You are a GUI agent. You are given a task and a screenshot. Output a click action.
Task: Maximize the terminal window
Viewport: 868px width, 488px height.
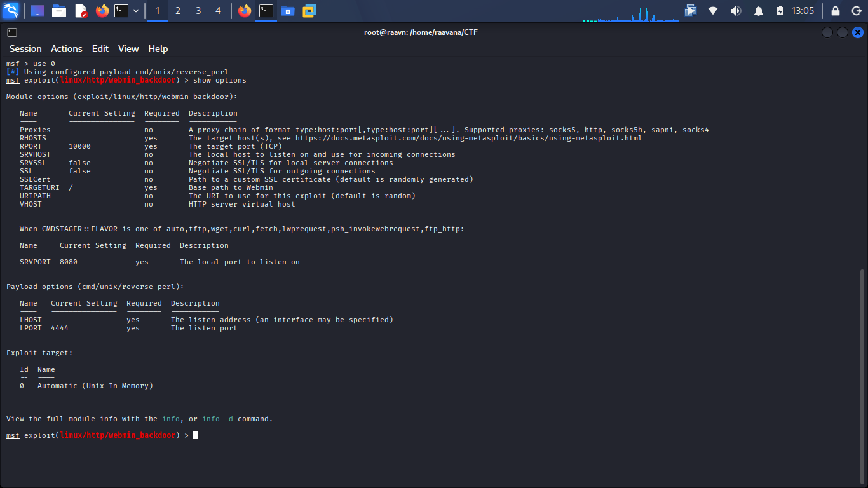(842, 32)
